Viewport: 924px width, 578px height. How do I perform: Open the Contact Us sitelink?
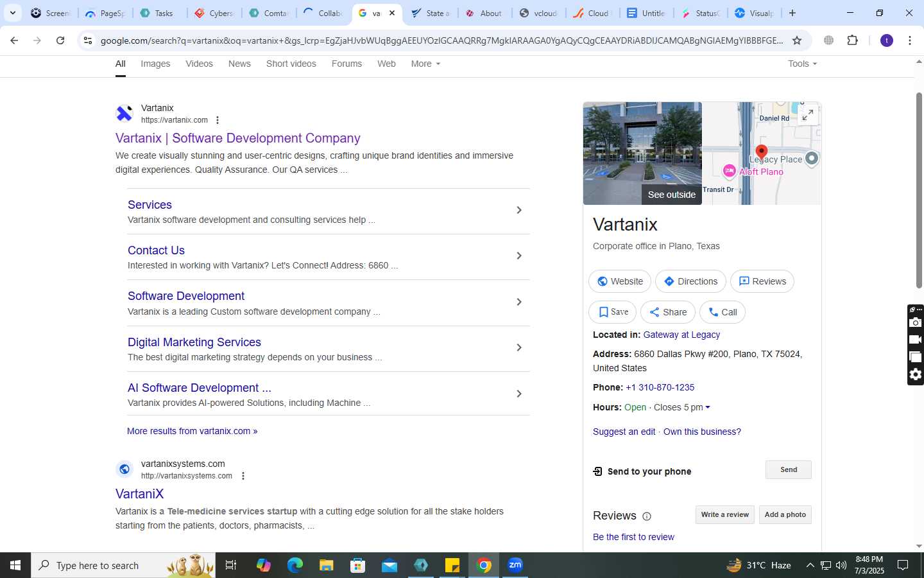pos(156,250)
